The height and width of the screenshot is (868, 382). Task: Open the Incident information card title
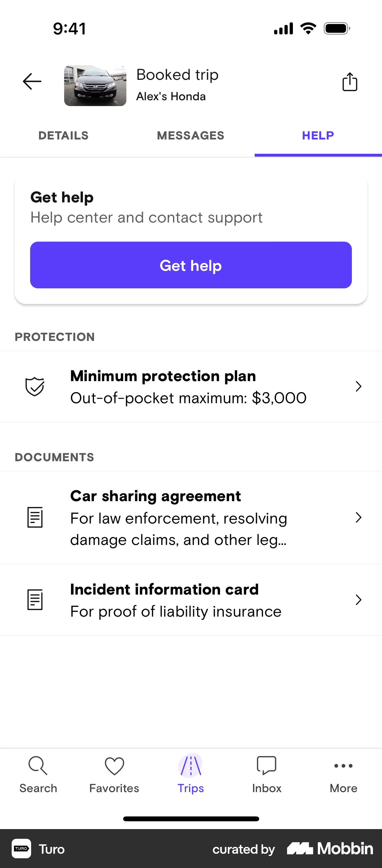pyautogui.click(x=164, y=589)
